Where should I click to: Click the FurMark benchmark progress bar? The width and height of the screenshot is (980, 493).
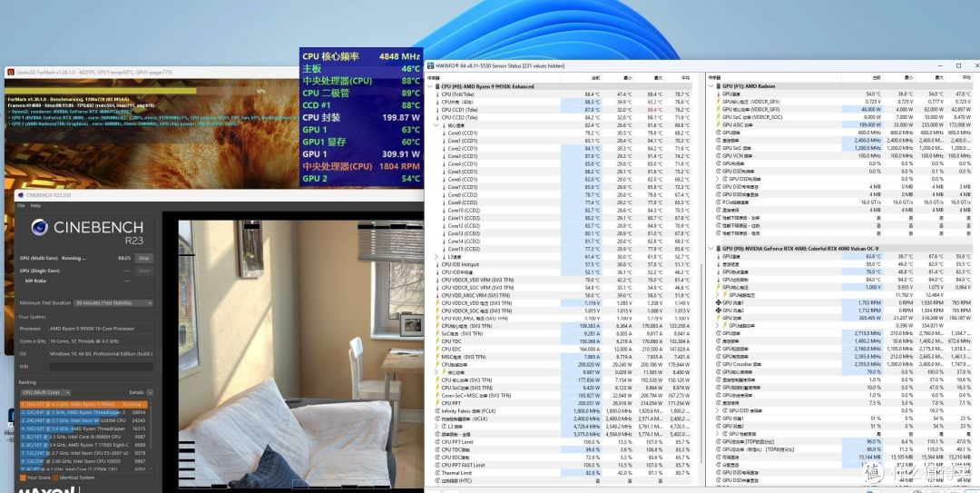[x=152, y=91]
